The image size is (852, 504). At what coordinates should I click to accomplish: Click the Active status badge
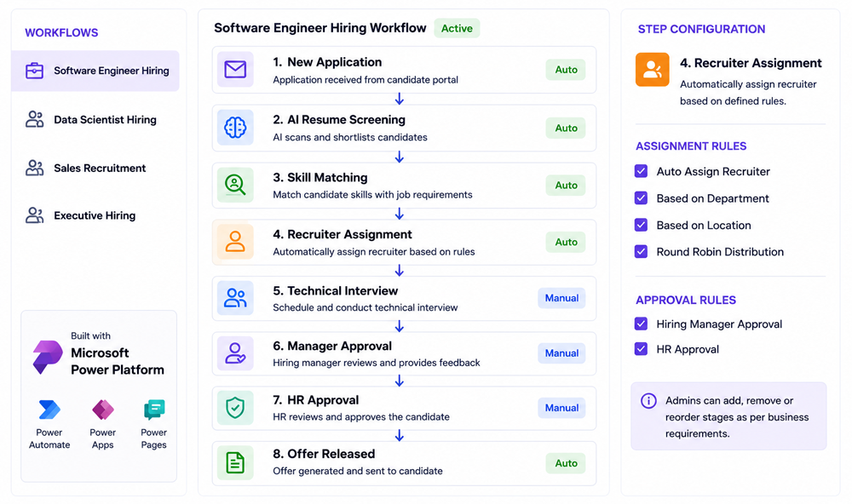click(x=457, y=28)
